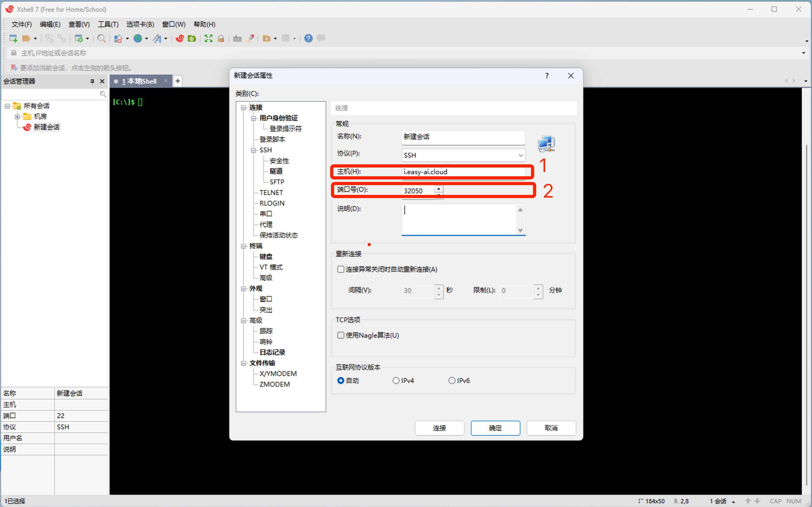Click the lock screen padlock icon
The image size is (812, 507).
[x=221, y=39]
